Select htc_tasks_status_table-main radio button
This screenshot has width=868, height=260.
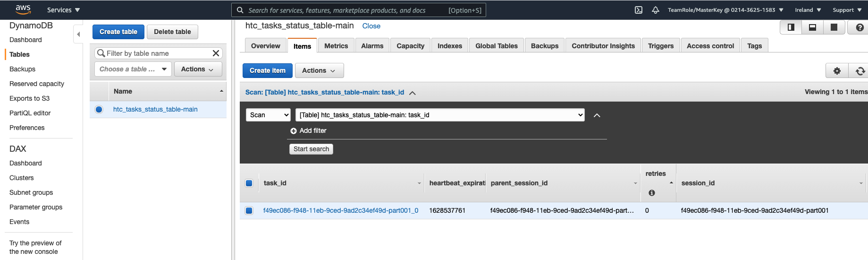99,110
